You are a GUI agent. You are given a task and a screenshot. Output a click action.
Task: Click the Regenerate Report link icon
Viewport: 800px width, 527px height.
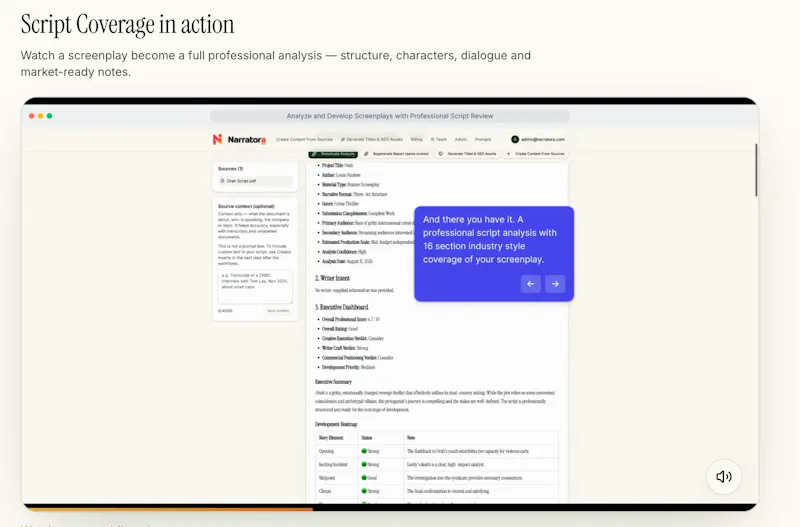click(366, 154)
